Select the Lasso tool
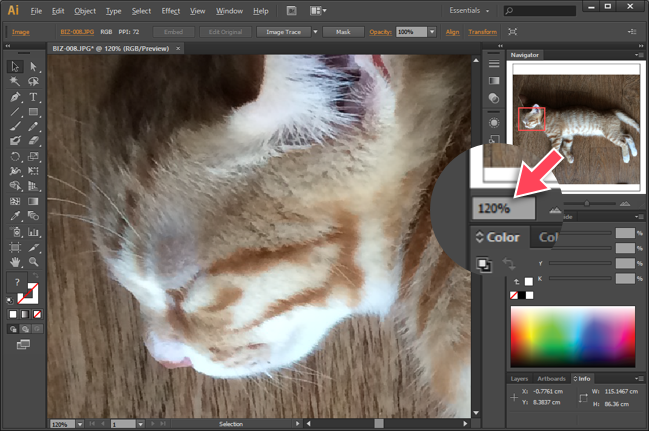Image resolution: width=649 pixels, height=431 pixels. click(34, 82)
